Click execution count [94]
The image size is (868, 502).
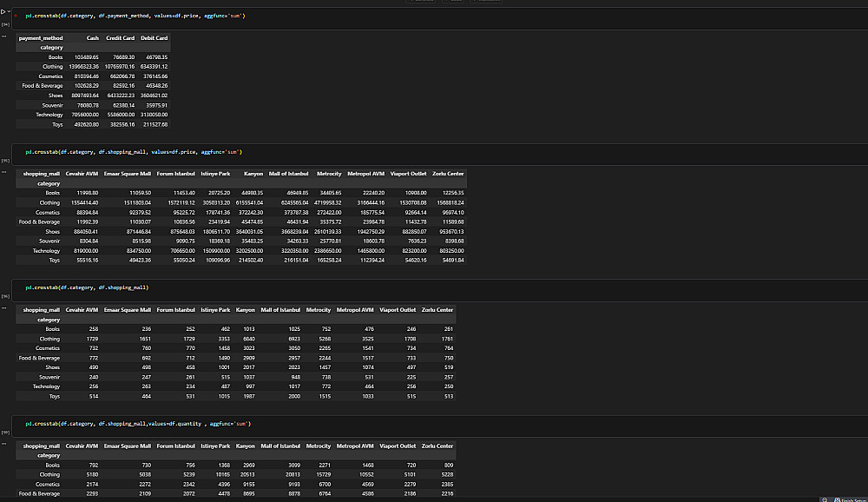pyautogui.click(x=5, y=24)
